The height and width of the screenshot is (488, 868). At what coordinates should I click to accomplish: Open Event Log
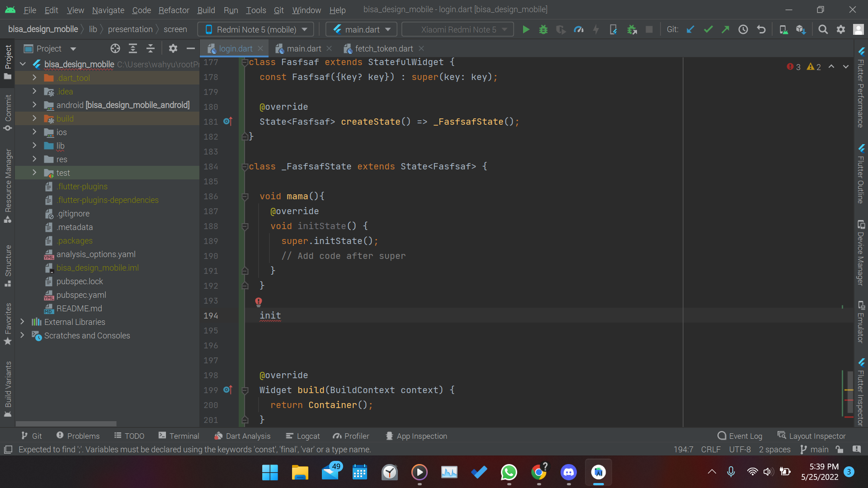(740, 436)
